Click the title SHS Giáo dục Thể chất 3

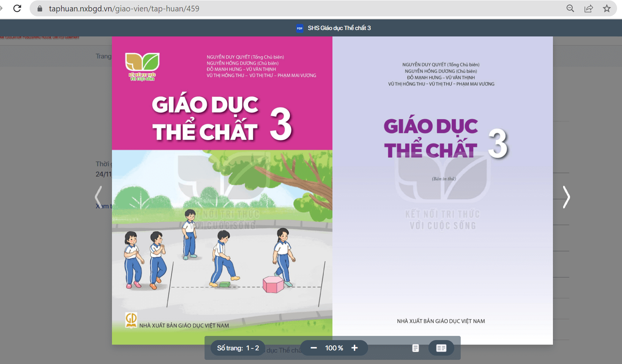339,28
